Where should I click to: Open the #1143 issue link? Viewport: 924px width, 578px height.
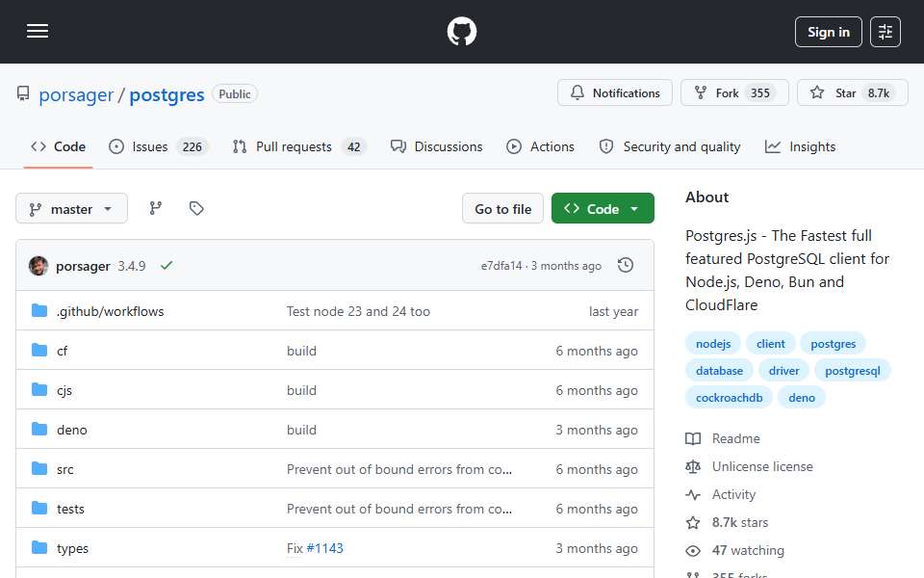(324, 548)
